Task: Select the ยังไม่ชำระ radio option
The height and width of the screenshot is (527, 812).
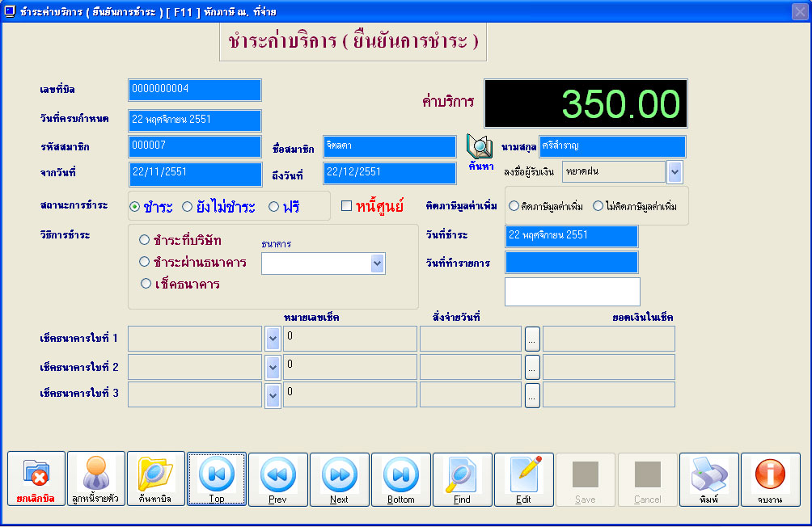Action: 188,207
